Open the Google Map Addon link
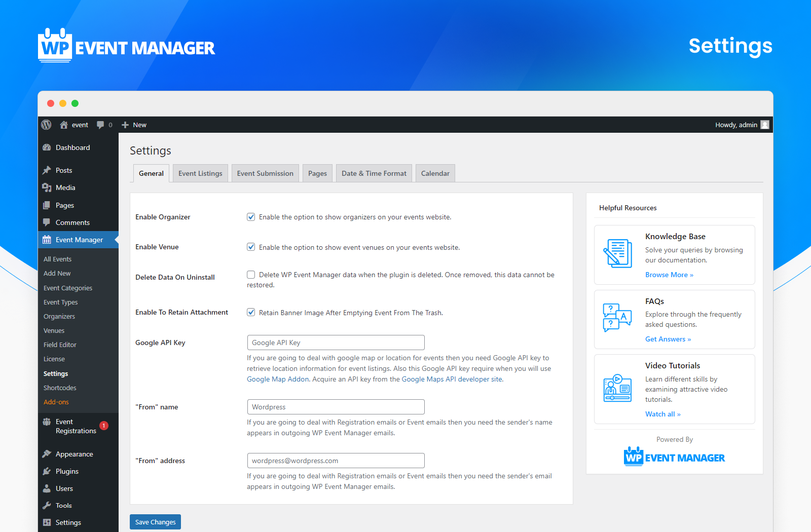This screenshot has height=532, width=811. [278, 379]
